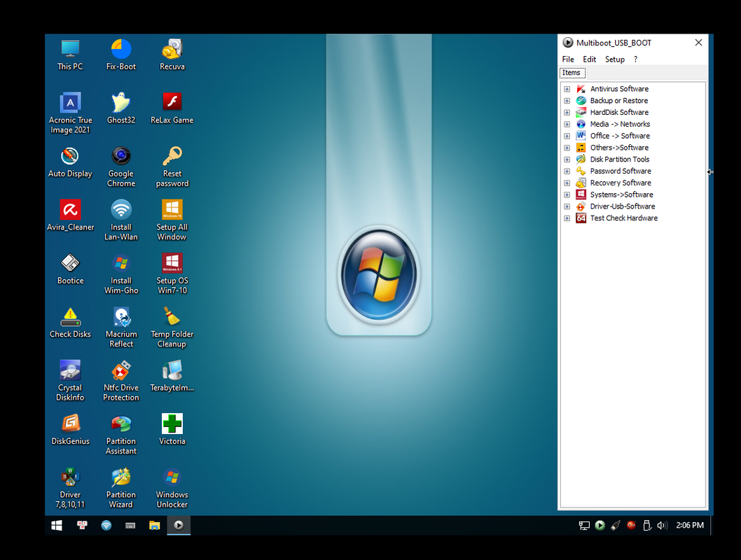
Task: Select Acronis True Image 2021 icon
Action: coord(70,113)
